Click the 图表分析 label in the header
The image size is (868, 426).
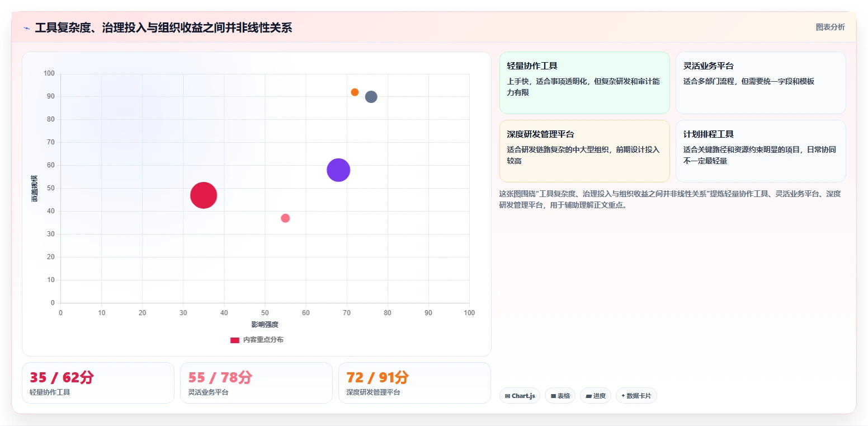830,27
